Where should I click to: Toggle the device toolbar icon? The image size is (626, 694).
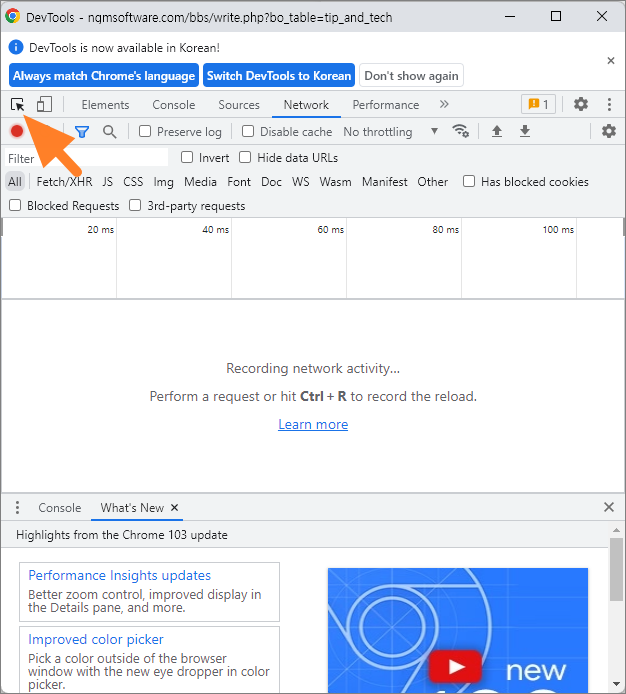(44, 105)
